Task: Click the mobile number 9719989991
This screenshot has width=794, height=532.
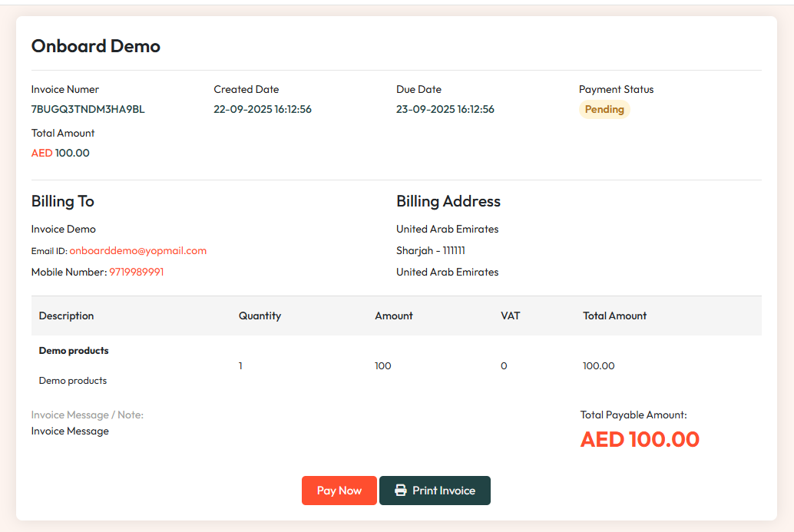Action: [136, 272]
